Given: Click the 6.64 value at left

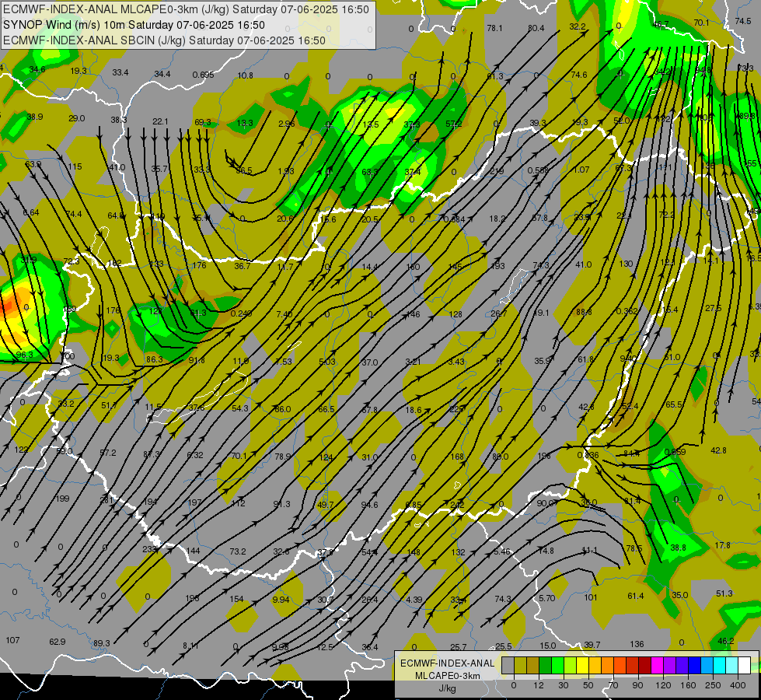Looking at the screenshot, I should pos(31,212).
